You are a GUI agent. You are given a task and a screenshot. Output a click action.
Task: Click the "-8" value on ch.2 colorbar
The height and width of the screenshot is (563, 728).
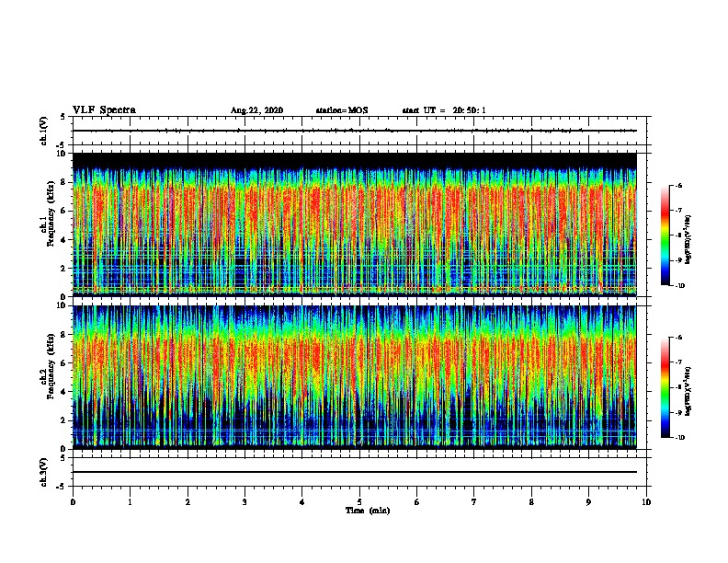pyautogui.click(x=678, y=387)
